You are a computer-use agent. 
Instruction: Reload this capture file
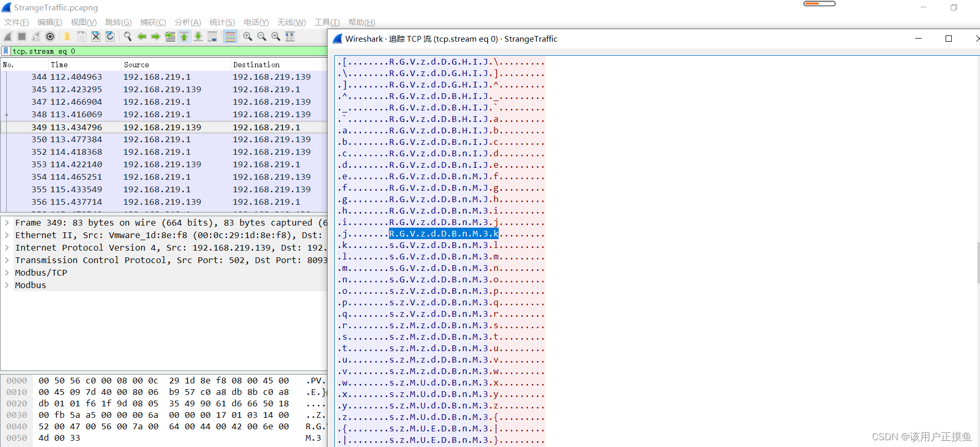point(110,36)
